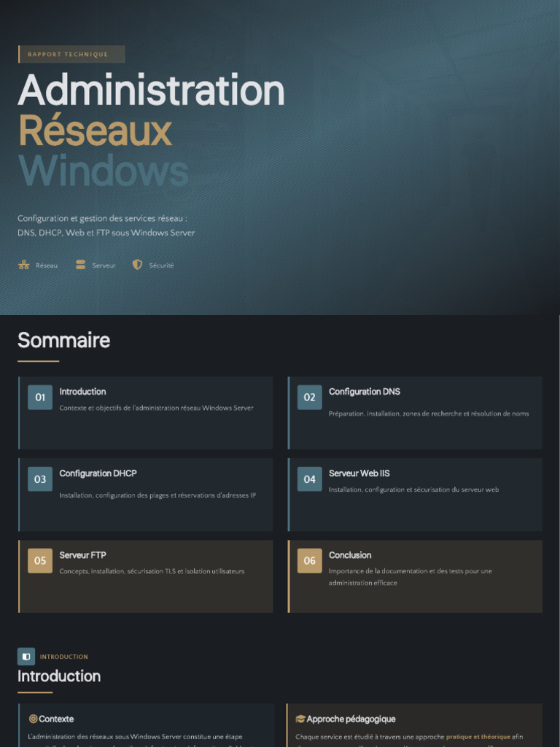Click the Sommaire heading
The width and height of the screenshot is (560, 747).
point(64,340)
